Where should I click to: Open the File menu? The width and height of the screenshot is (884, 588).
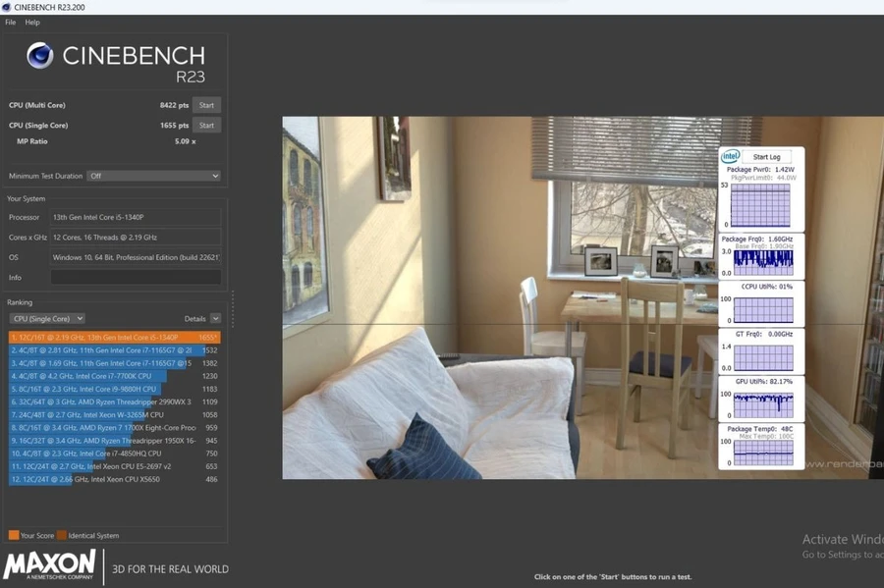point(10,23)
